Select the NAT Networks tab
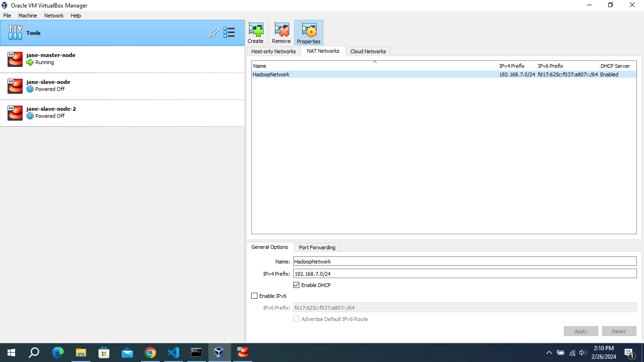This screenshot has width=644, height=362. [323, 51]
